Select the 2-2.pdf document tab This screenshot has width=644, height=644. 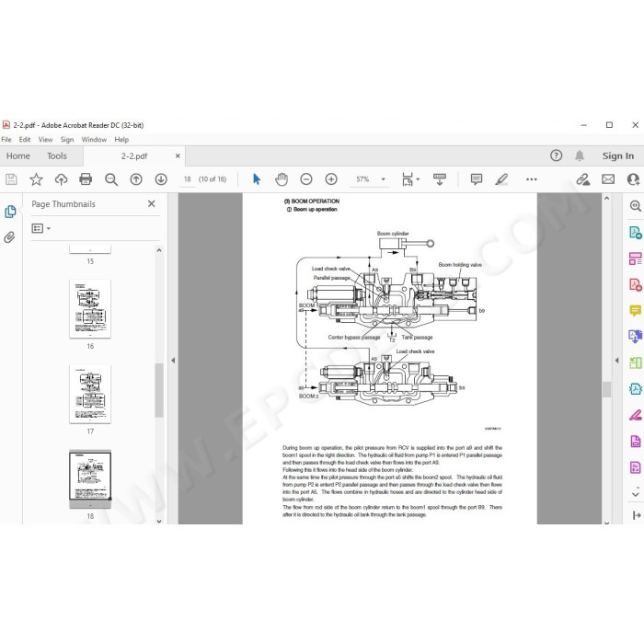click(134, 156)
